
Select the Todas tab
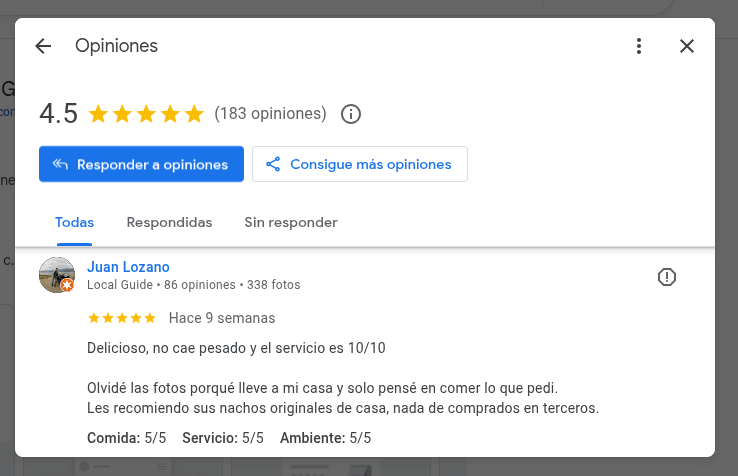click(x=74, y=222)
